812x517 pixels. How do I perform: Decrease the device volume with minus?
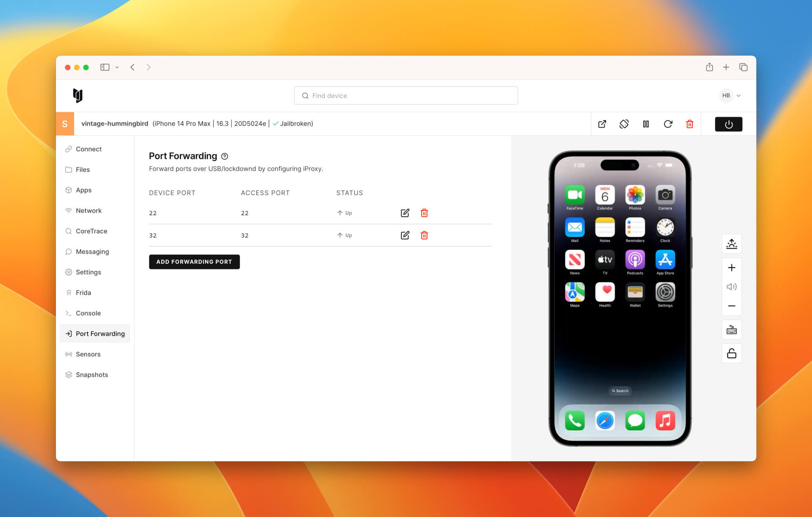coord(731,306)
